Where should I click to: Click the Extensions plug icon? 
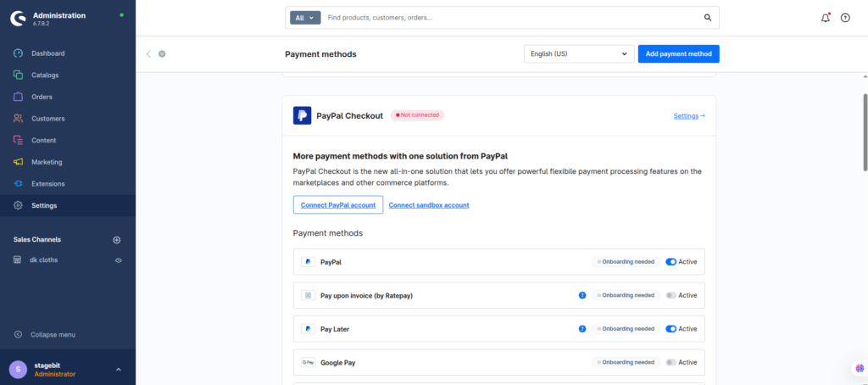[19, 183]
